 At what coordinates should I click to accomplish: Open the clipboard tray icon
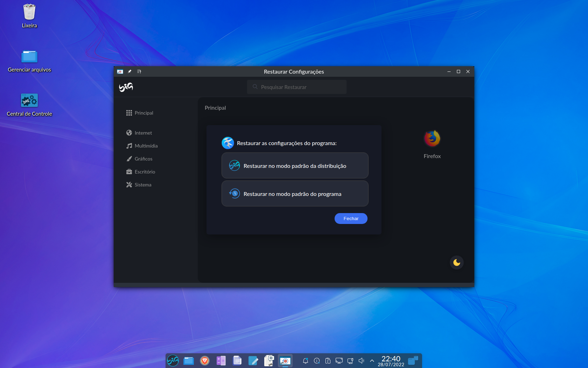pyautogui.click(x=328, y=361)
